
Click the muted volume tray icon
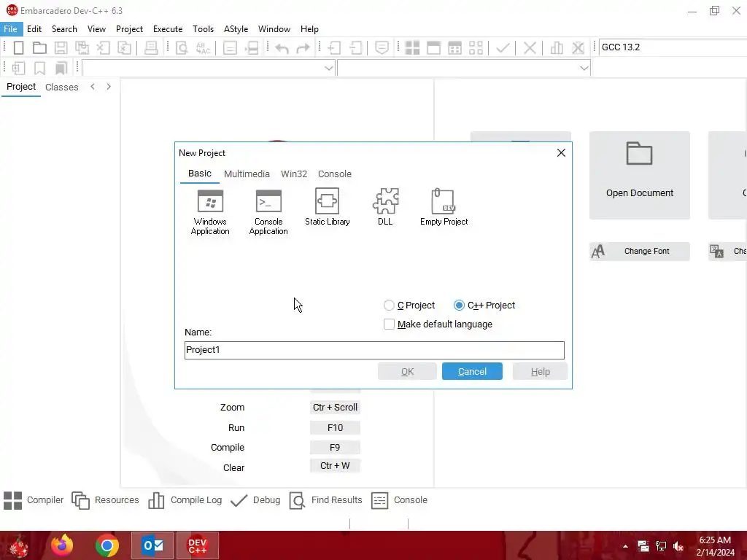click(x=678, y=546)
